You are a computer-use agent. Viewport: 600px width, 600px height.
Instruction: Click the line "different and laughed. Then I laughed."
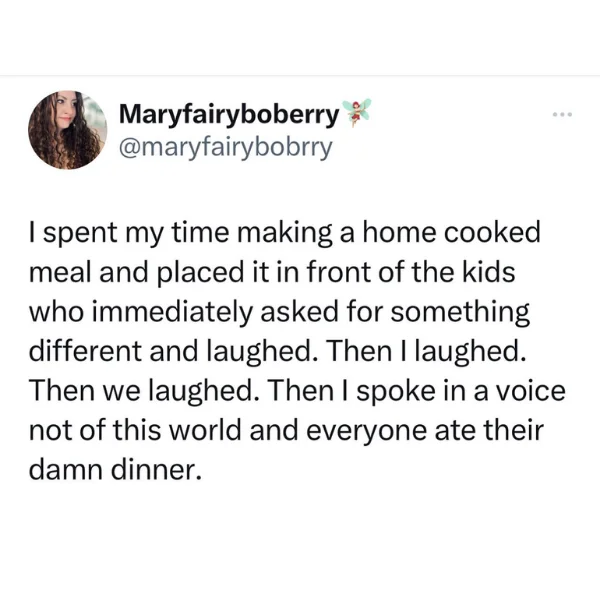click(x=278, y=351)
